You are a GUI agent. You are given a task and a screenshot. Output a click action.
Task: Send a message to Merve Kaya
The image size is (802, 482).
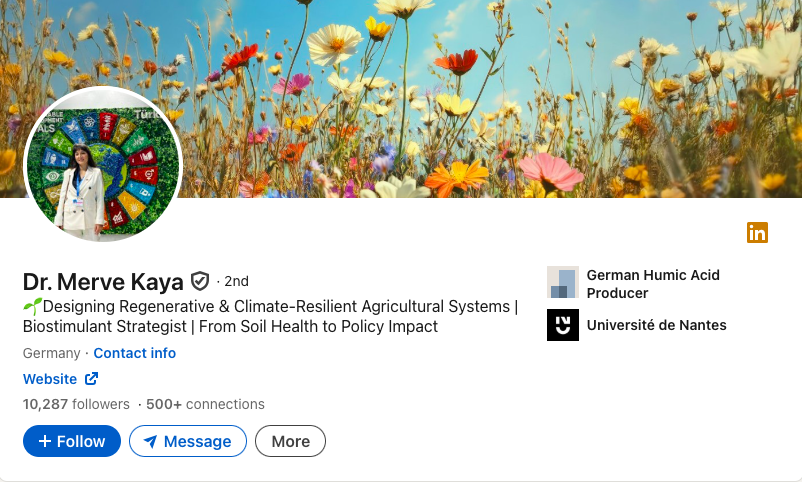(x=187, y=441)
